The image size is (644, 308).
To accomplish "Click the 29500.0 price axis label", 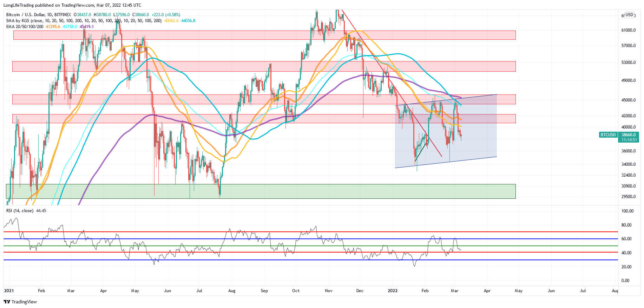I will click(x=629, y=197).
